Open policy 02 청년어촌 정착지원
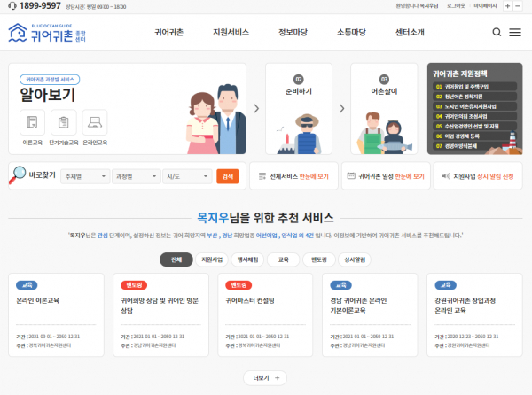The height and width of the screenshot is (395, 532). click(474, 97)
